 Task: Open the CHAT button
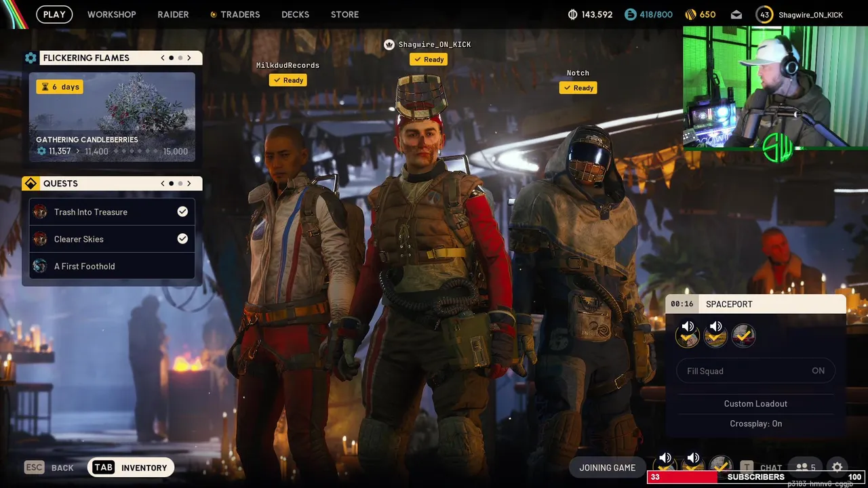(771, 468)
